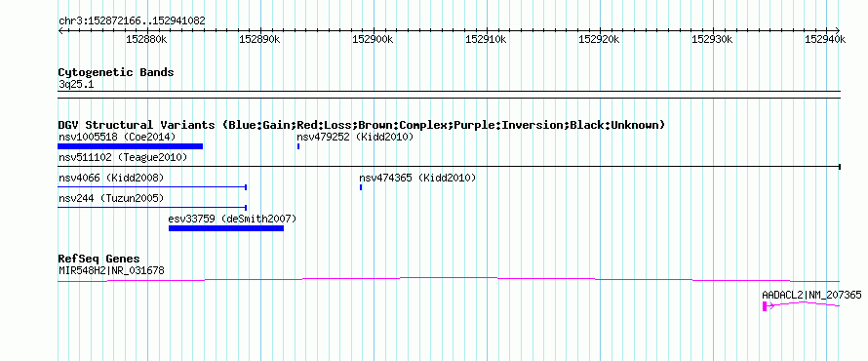Image resolution: width=868 pixels, height=361 pixels.
Task: Select the black nsv511102 variant line
Action: point(450,167)
